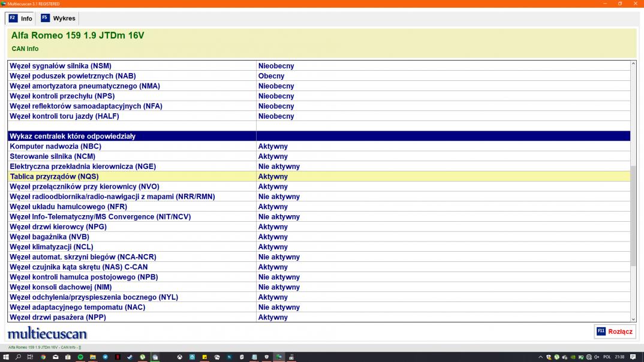Click Węzeł Info-Telematyczny/MS Convergence (NIT/NCV)
Viewport: 644px width, 362px height.
[x=319, y=217]
